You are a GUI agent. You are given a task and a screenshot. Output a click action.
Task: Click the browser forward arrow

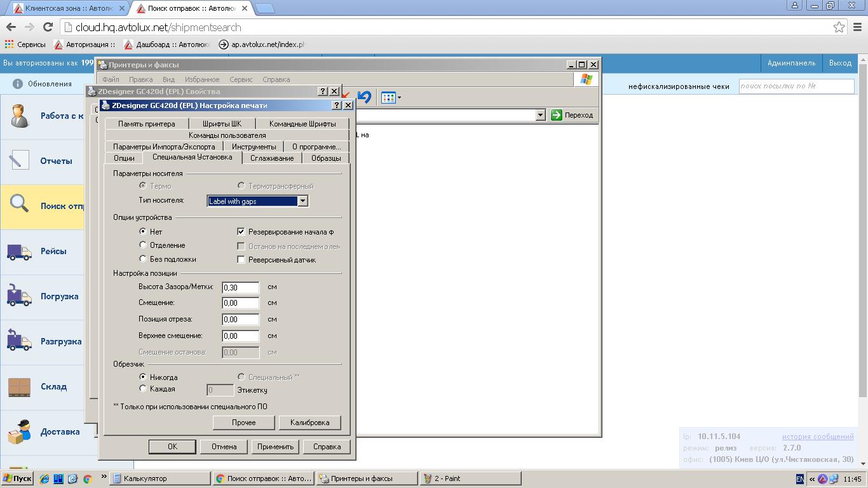pyautogui.click(x=29, y=27)
